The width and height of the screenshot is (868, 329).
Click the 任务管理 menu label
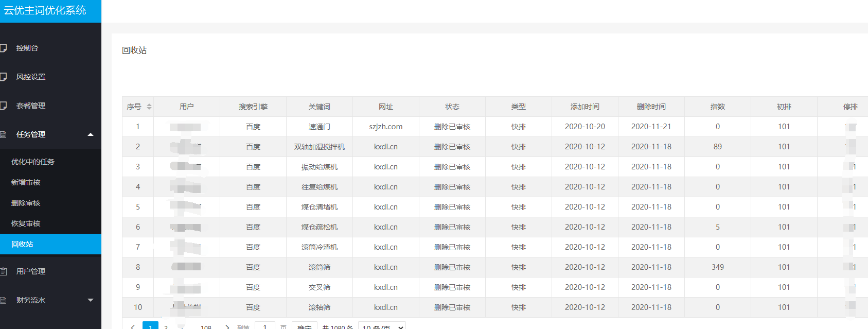(31, 134)
